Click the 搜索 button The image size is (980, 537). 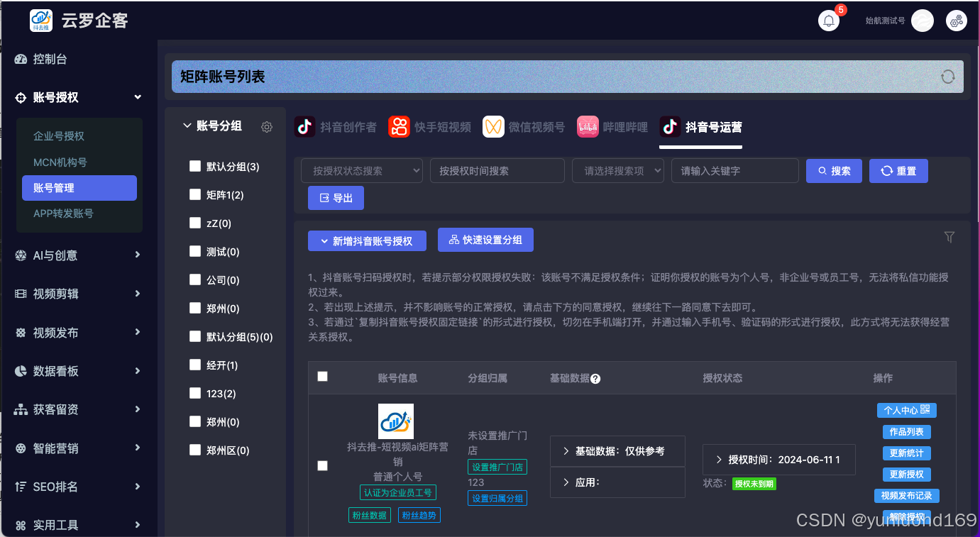click(835, 171)
